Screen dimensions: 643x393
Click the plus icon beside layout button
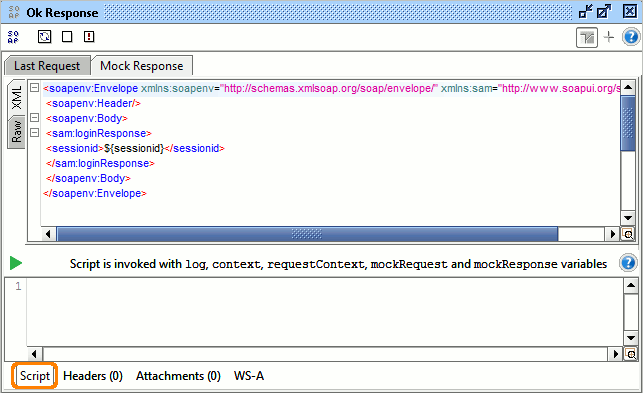[609, 37]
